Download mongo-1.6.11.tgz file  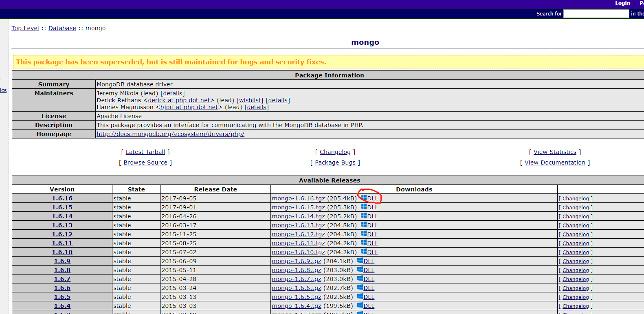click(299, 243)
